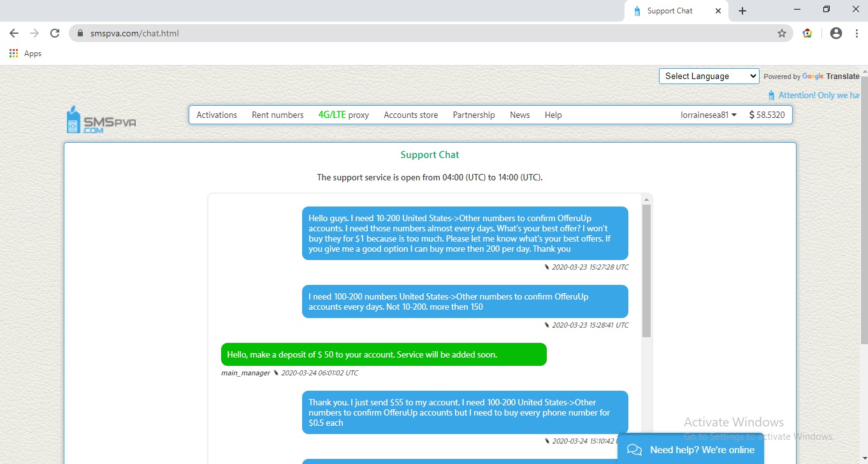The height and width of the screenshot is (464, 868).
Task: Click the 'Hello guys. I need 10-200' message
Action: click(x=465, y=233)
